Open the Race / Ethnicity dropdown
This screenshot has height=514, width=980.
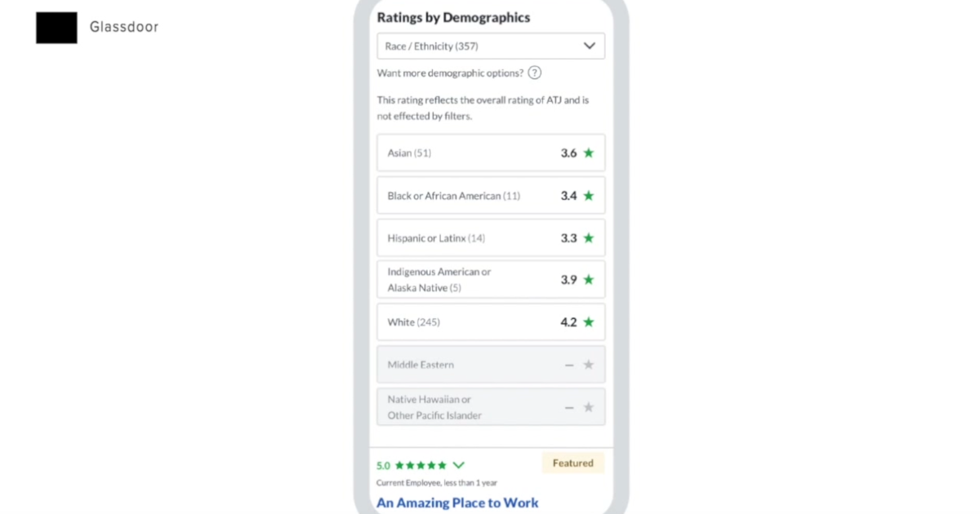pyautogui.click(x=491, y=47)
